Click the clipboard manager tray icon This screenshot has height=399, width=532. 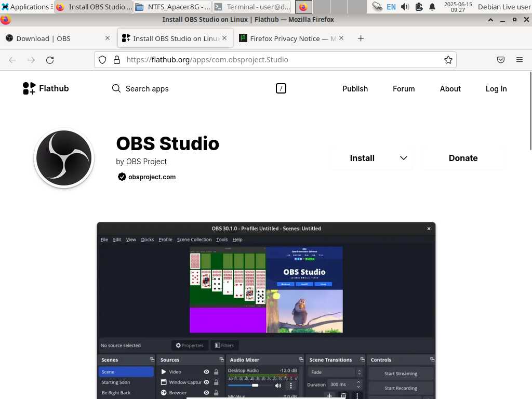(x=419, y=7)
